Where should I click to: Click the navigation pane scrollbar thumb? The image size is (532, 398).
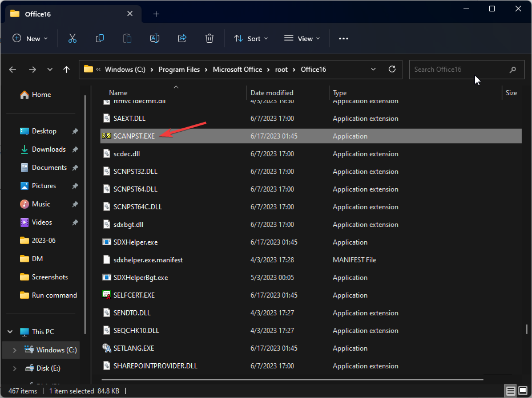coord(85,214)
